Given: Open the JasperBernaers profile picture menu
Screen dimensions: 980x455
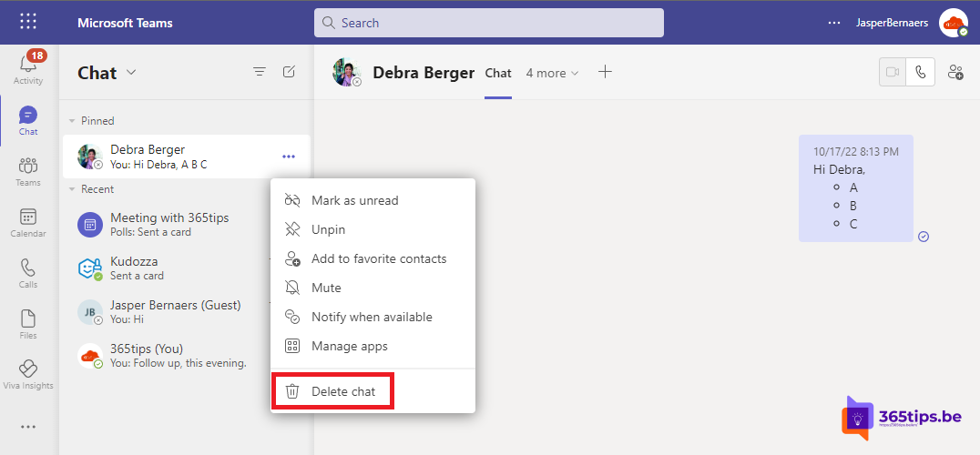Looking at the screenshot, I should coord(953,23).
